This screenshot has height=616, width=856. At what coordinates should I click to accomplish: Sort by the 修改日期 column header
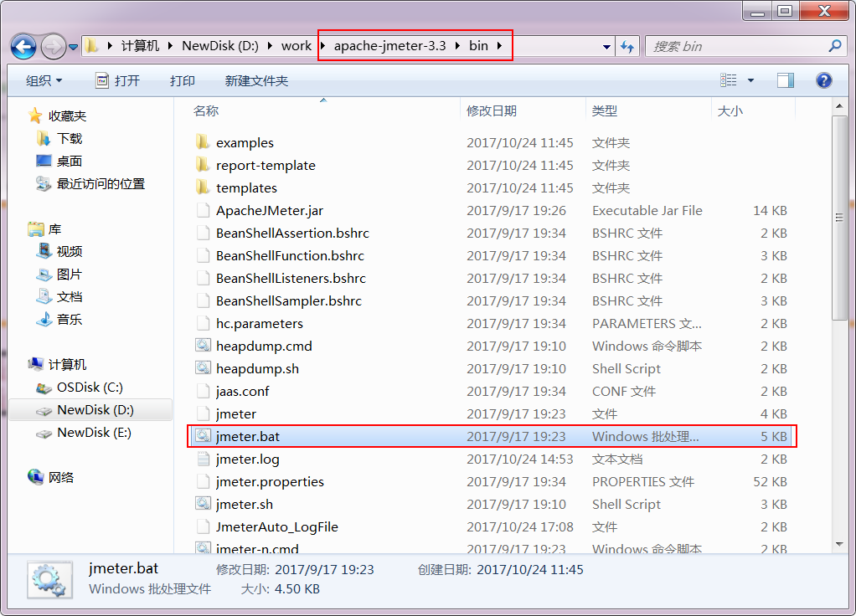tap(492, 110)
